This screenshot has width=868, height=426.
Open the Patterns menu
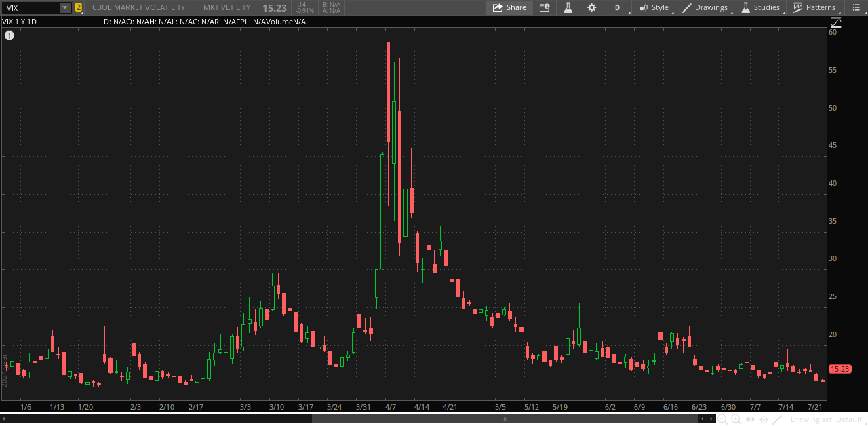point(815,7)
